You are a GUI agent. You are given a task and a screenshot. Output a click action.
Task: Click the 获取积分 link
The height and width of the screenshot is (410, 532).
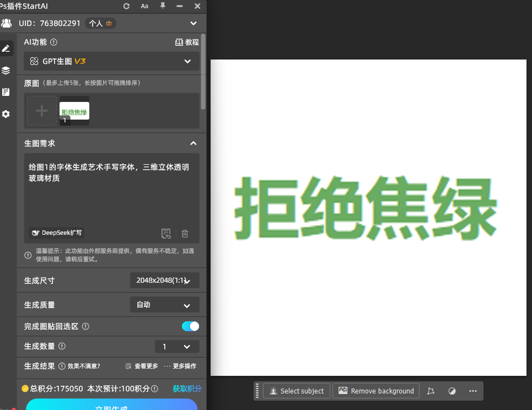point(187,389)
